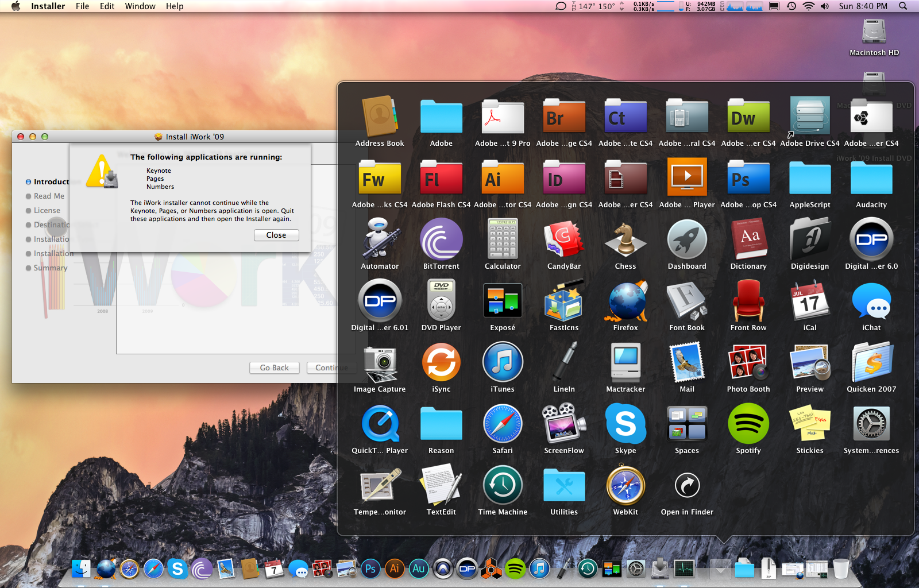
Task: Open TextEdit from the grid
Action: pos(441,485)
